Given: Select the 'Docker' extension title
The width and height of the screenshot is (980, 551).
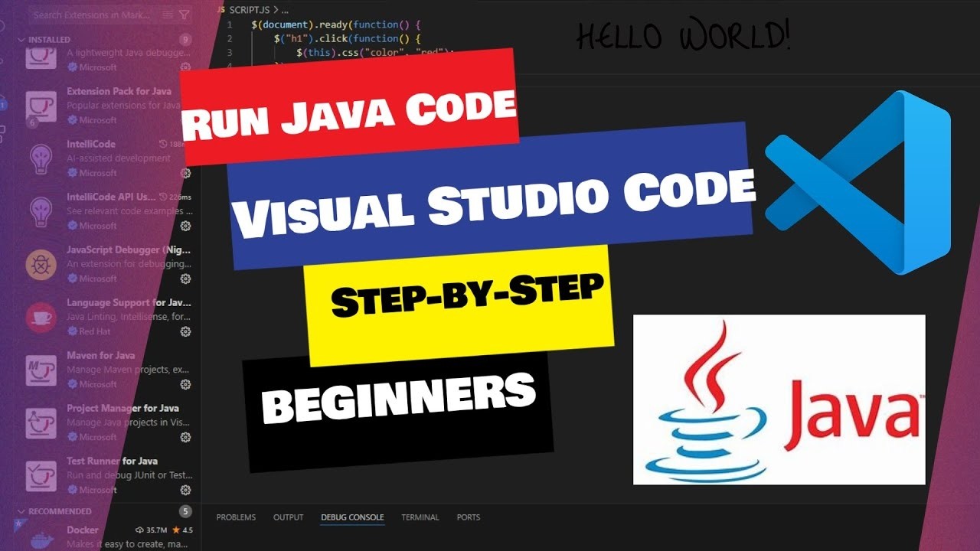Looking at the screenshot, I should click(83, 530).
